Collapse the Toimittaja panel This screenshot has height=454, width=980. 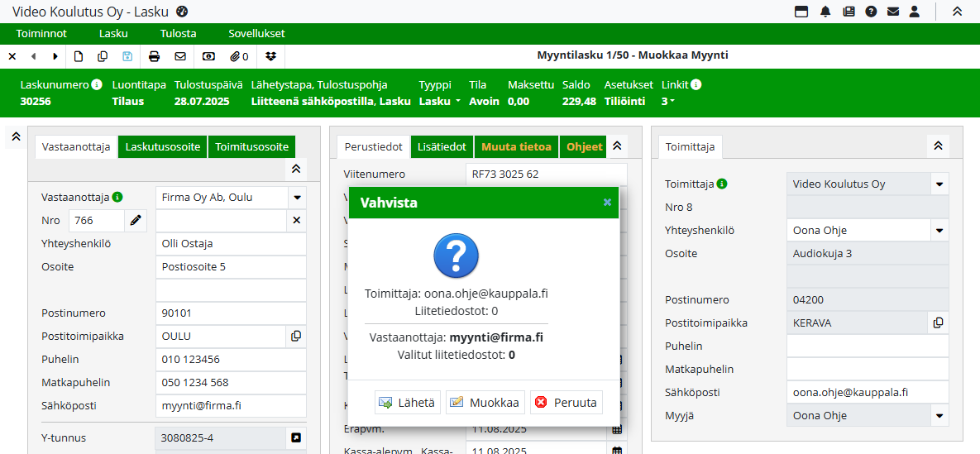pos(937,146)
